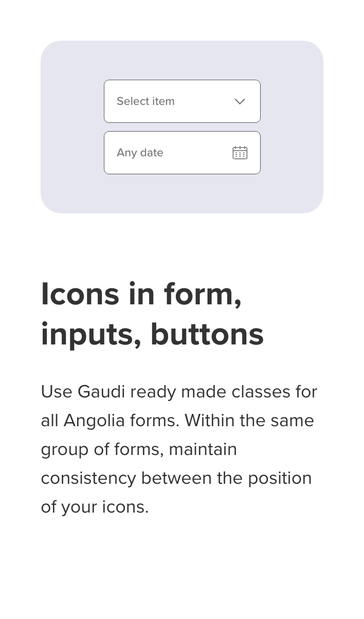This screenshot has height=619, width=364.
Task: Click the word 'Angolia' in description
Action: (94, 421)
